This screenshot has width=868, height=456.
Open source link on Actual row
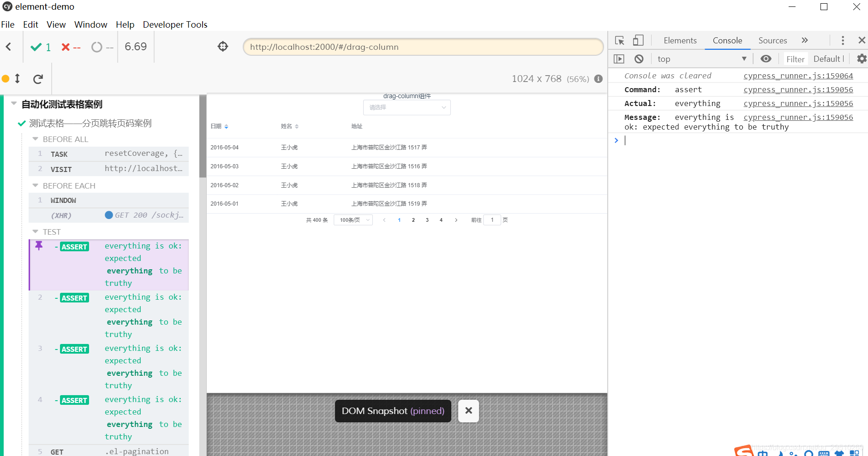click(x=798, y=103)
